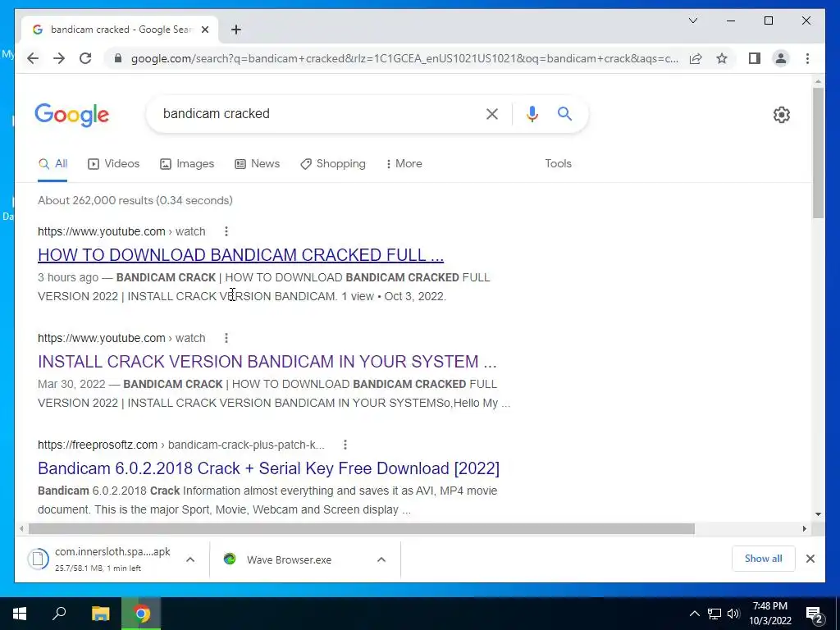Submit search with magnifier icon
Viewport: 840px width, 630px height.
[564, 113]
